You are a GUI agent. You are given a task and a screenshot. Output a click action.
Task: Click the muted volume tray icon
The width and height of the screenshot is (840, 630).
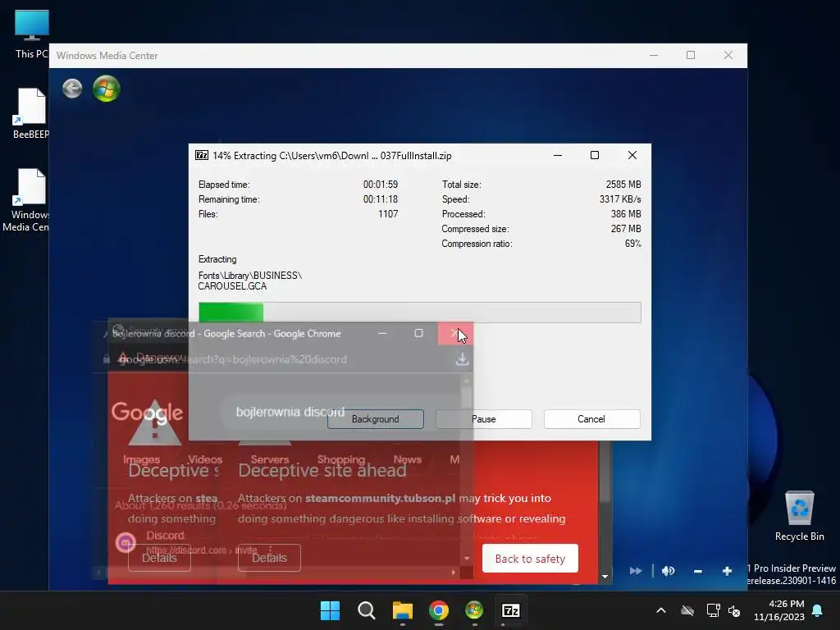tap(734, 610)
